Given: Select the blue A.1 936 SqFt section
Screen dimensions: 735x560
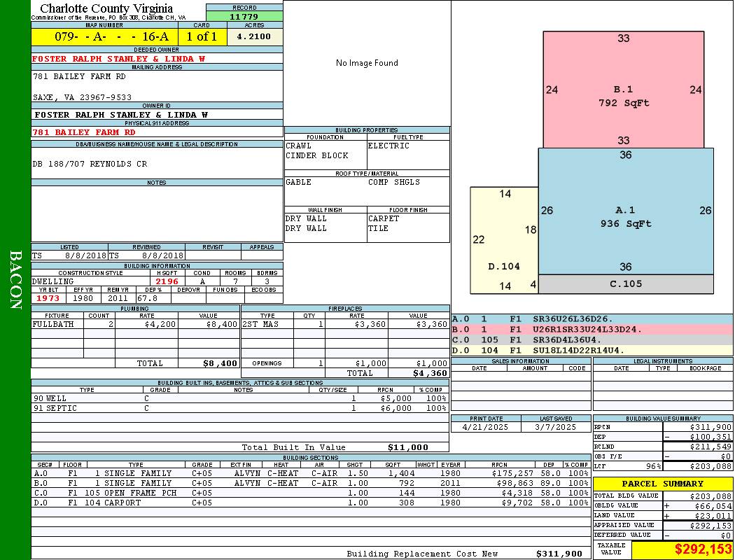Looking at the screenshot, I should [626, 211].
